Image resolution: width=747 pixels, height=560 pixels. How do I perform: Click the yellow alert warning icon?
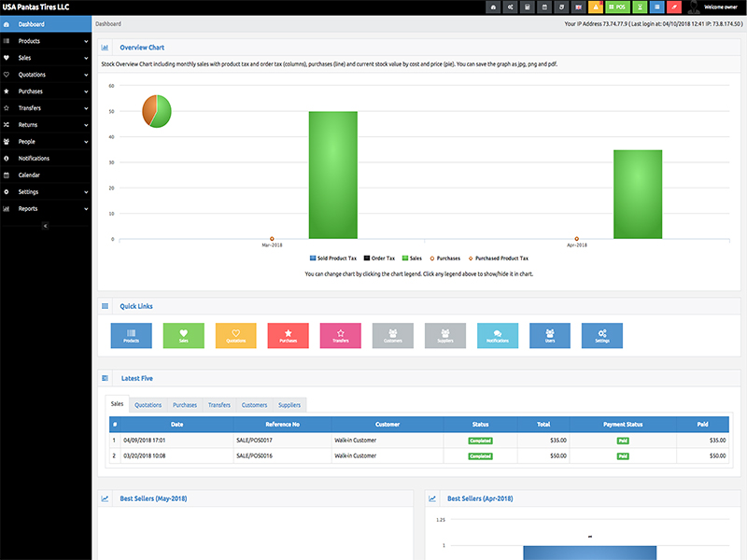[596, 7]
